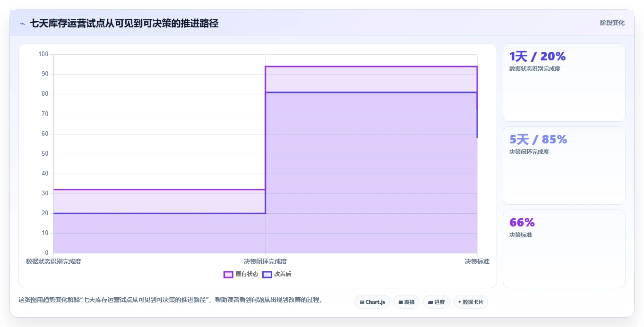
Task: Click the chart title 七天库存运营试点
Action: (x=124, y=23)
